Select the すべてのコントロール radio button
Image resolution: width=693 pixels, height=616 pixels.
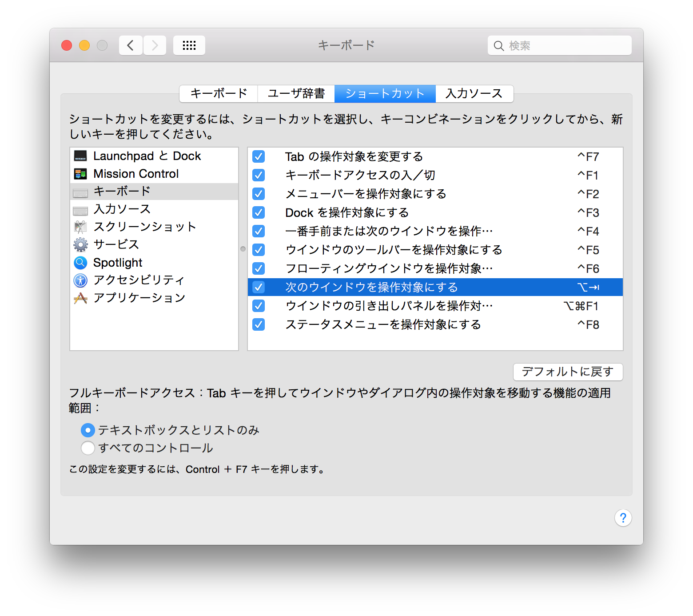(x=88, y=448)
